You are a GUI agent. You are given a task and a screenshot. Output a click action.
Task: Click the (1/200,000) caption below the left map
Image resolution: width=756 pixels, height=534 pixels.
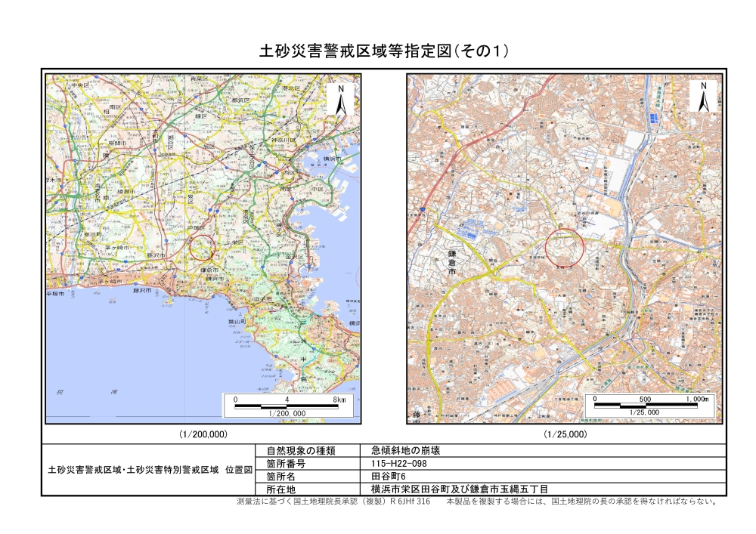[x=203, y=435]
